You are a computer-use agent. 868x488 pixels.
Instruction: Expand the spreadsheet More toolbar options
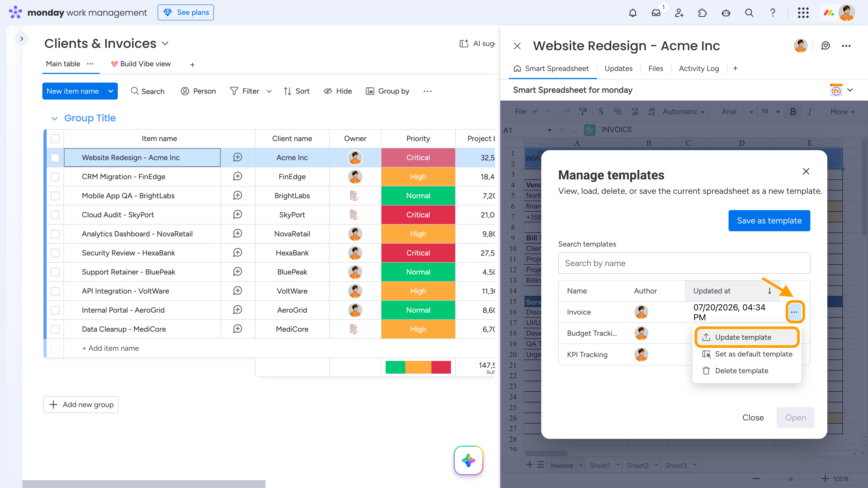(x=842, y=111)
